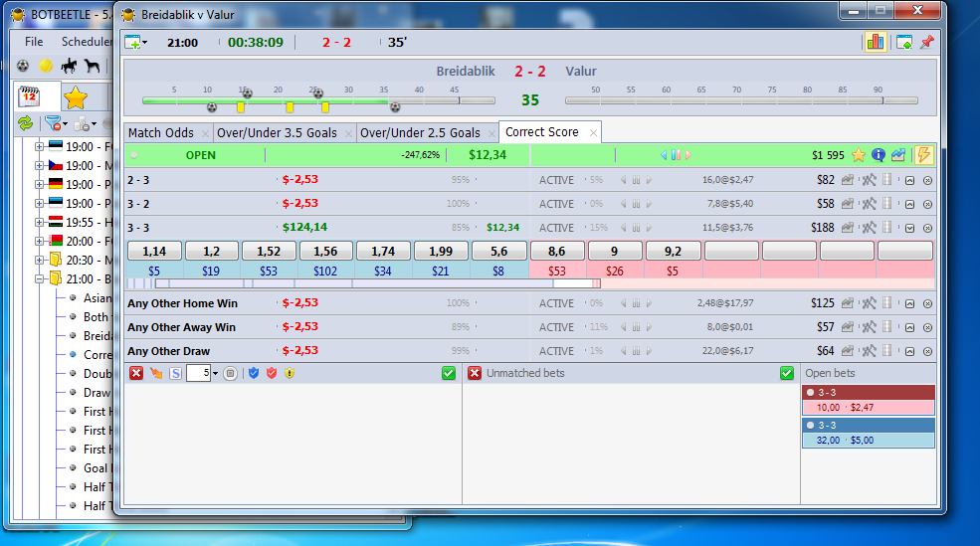Screen dimensions: 980x546
Task: Select the greyhound racing icon in BOTBEETLE
Action: [92, 66]
